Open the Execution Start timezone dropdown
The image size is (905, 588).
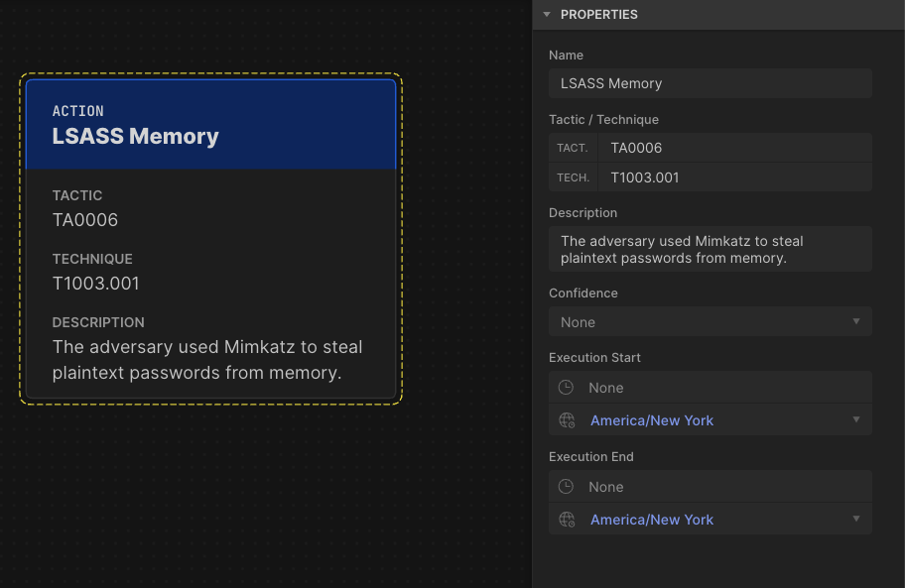(x=710, y=420)
